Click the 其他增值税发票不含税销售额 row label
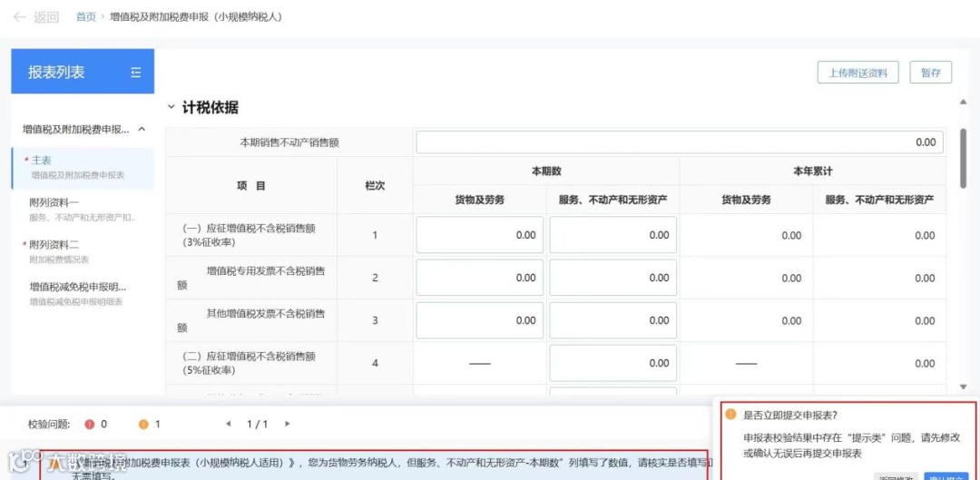 251,320
